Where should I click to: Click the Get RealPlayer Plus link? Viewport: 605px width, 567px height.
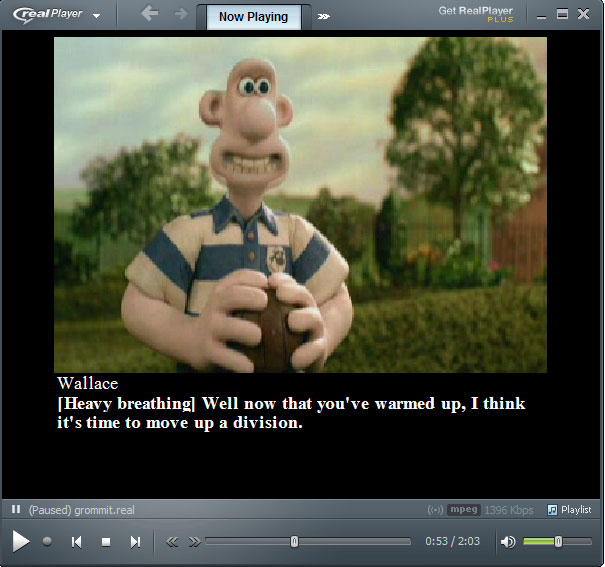(475, 14)
